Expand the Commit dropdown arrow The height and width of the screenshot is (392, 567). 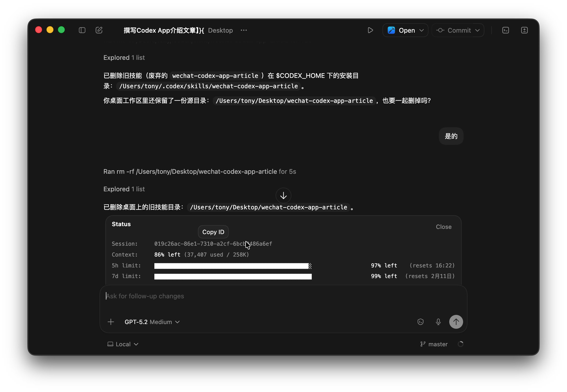[x=477, y=30]
